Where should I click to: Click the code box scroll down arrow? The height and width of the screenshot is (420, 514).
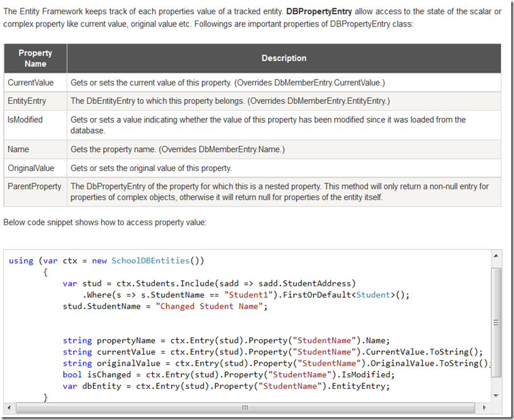[496, 396]
